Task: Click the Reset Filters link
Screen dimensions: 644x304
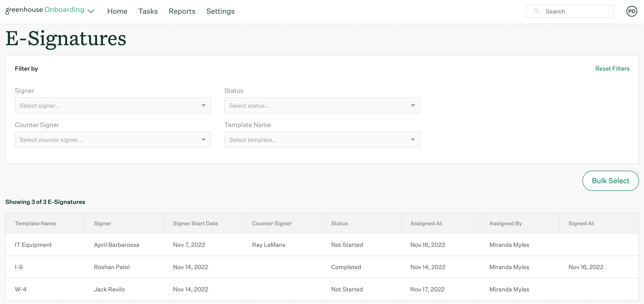Action: tap(612, 69)
